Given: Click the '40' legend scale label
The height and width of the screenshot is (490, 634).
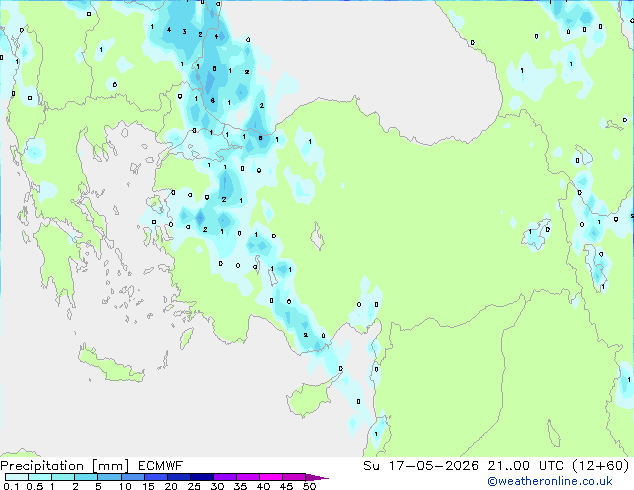Looking at the screenshot, I should (263, 486).
